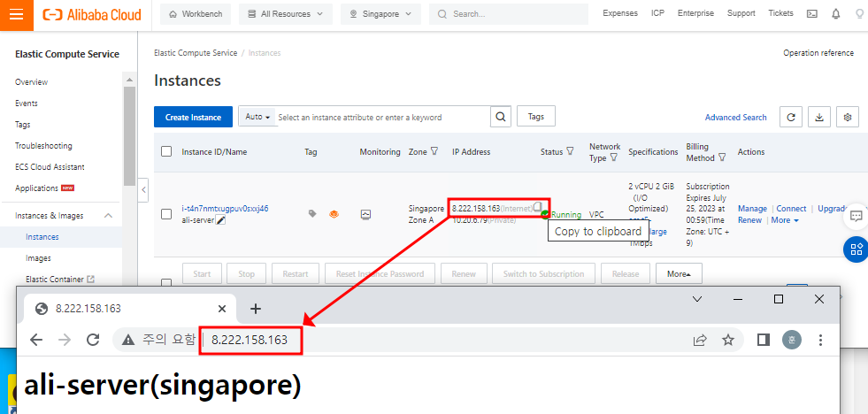Open monitoring chart icon for ali-server
Screen dimensions: 868x414
[x=365, y=214]
